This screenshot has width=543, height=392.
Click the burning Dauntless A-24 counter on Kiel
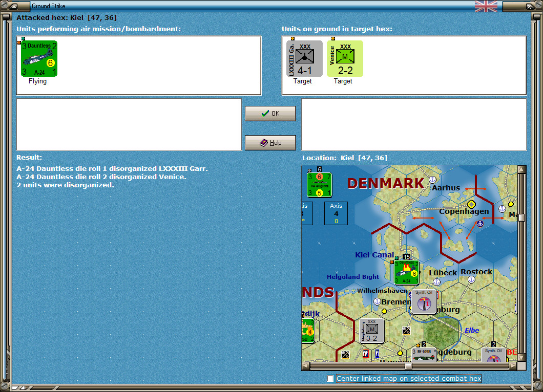click(407, 272)
